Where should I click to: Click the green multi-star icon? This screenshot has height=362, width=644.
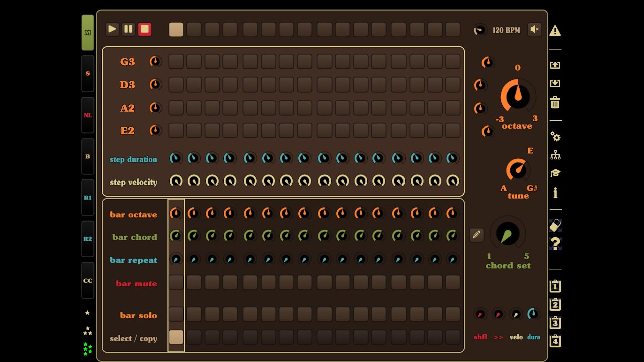tap(88, 348)
